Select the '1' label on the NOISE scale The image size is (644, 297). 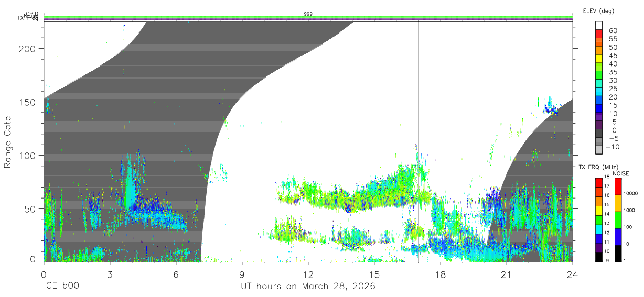(625, 260)
